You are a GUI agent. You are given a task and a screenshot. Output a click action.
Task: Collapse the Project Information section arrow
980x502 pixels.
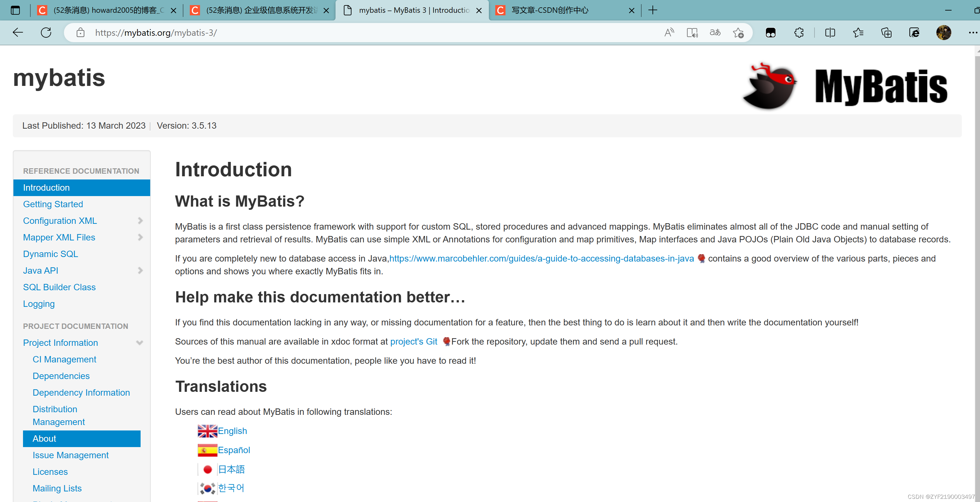(140, 343)
